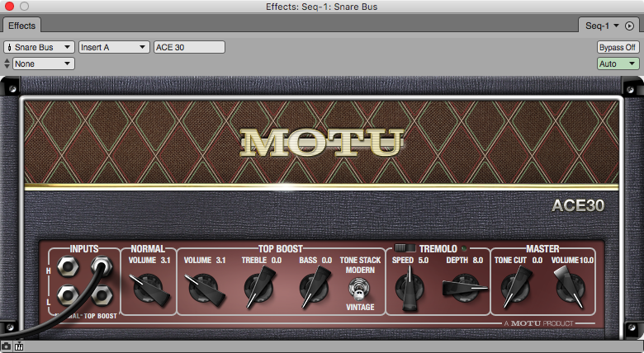Open the Snare Bus track dropdown
The height and width of the screenshot is (353, 644).
(x=39, y=47)
